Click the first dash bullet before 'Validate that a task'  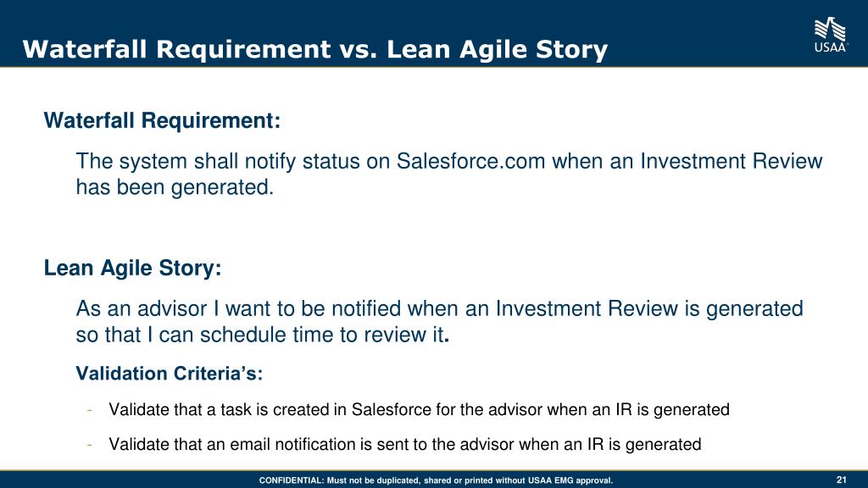click(89, 410)
